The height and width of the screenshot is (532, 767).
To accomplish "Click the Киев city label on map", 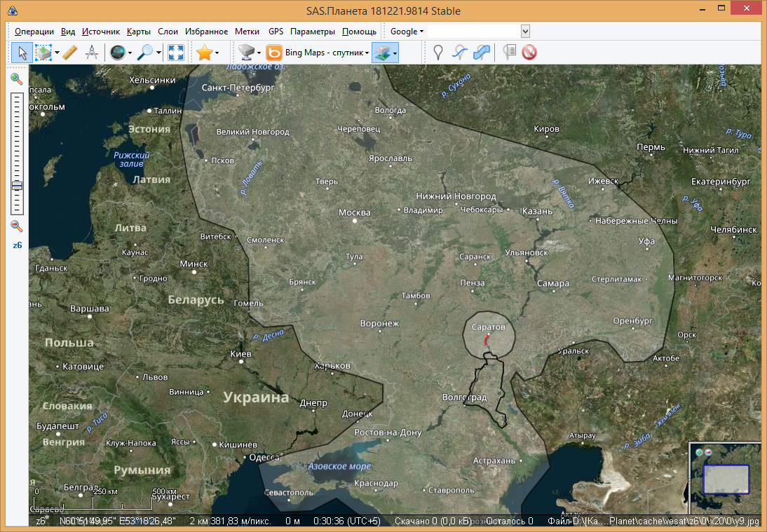I will click(x=240, y=353).
